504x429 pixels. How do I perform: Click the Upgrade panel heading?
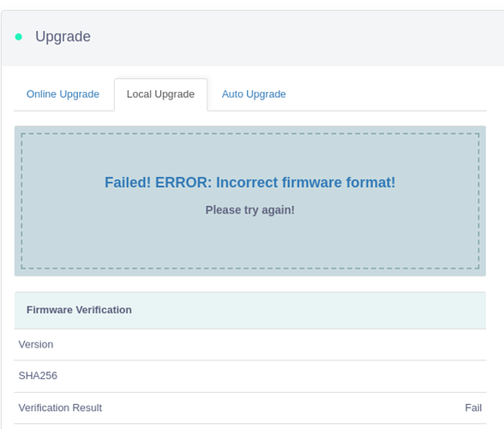(x=63, y=36)
